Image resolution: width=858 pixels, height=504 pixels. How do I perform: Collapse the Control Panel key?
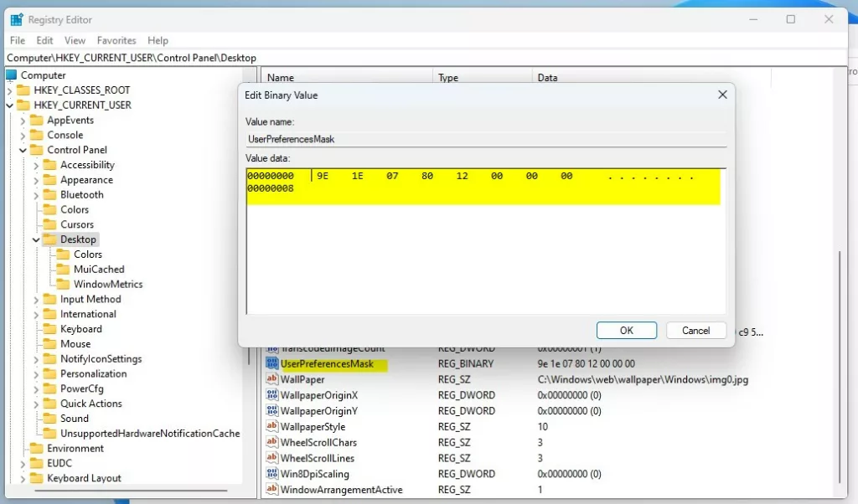(x=23, y=150)
